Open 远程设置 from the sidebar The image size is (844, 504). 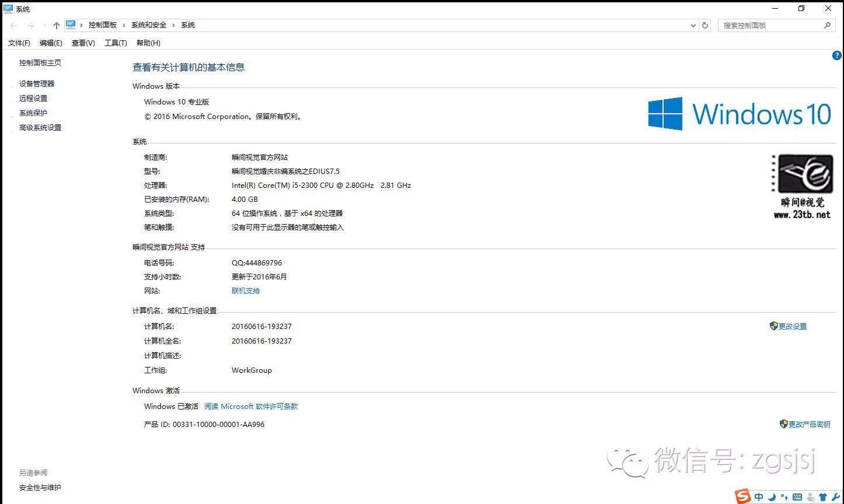coord(33,99)
